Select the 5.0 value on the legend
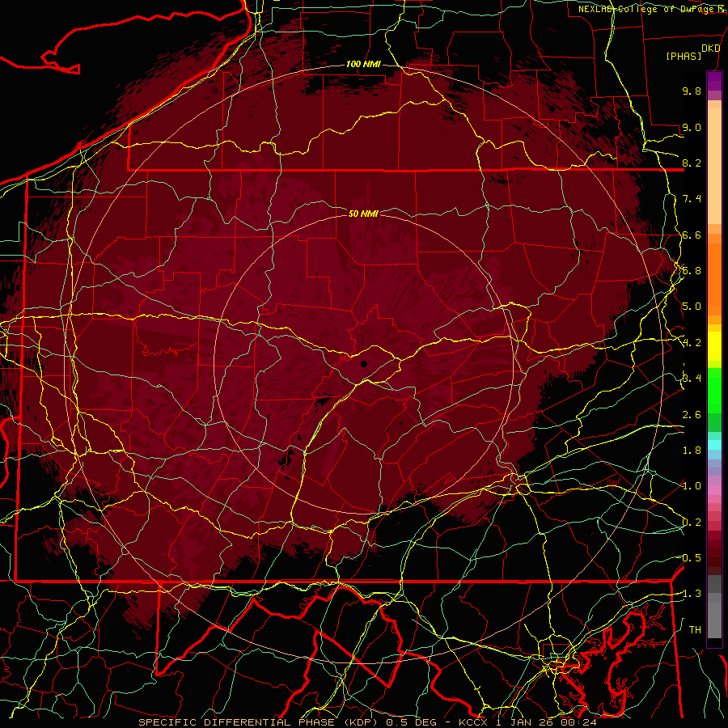Screen dimensions: 728x728 point(692,307)
